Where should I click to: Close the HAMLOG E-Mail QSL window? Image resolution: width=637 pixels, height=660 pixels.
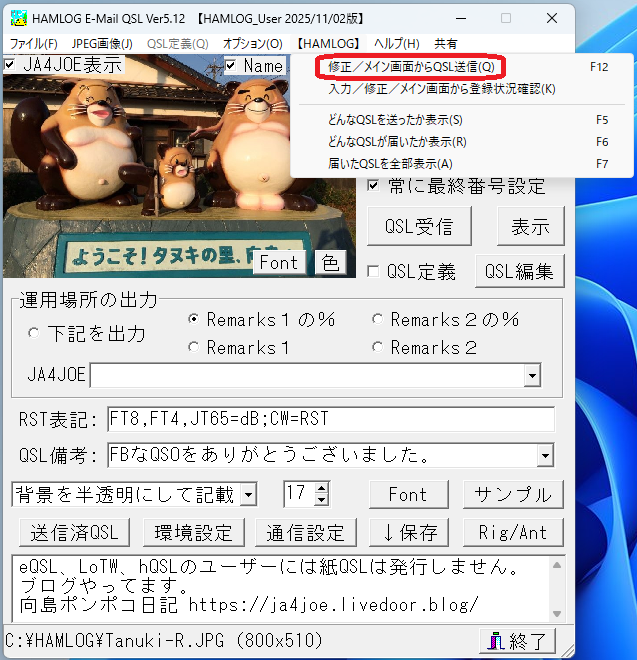point(552,19)
